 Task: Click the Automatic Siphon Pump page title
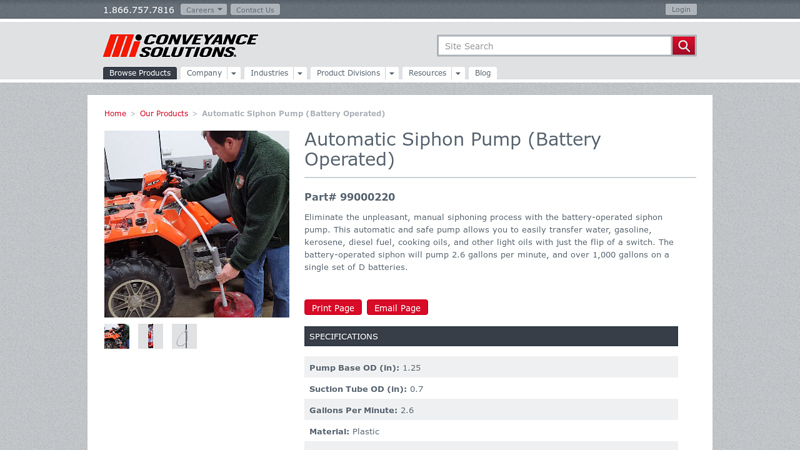click(453, 149)
